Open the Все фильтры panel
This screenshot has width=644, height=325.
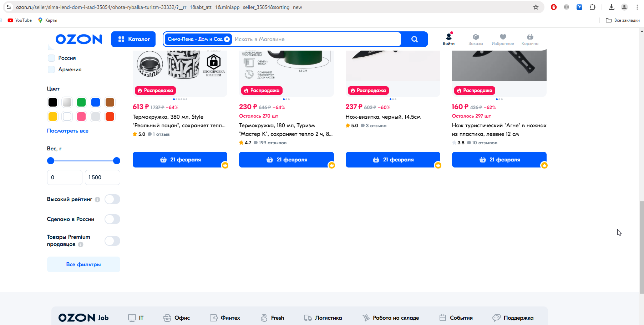pyautogui.click(x=83, y=264)
